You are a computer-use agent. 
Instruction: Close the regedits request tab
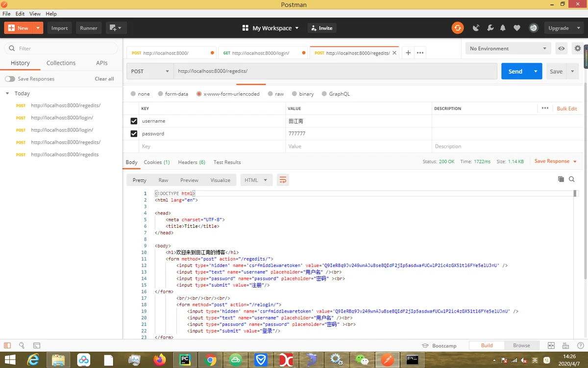point(395,53)
